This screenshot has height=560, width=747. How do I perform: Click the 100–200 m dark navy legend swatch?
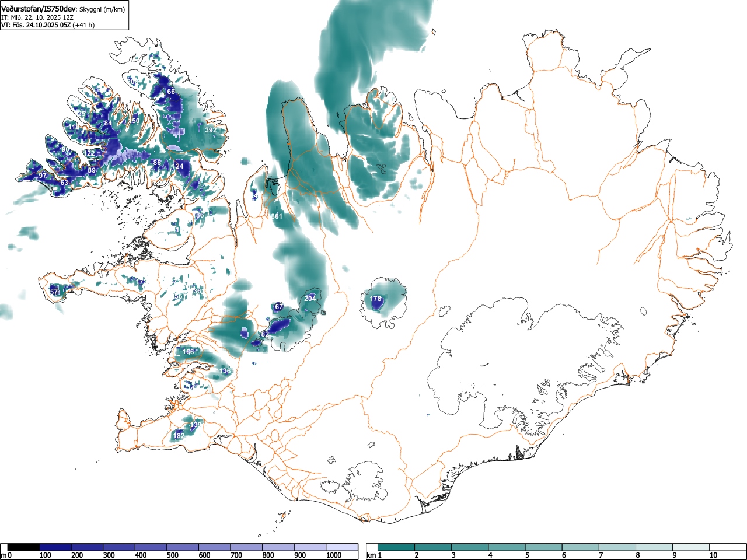click(55, 547)
